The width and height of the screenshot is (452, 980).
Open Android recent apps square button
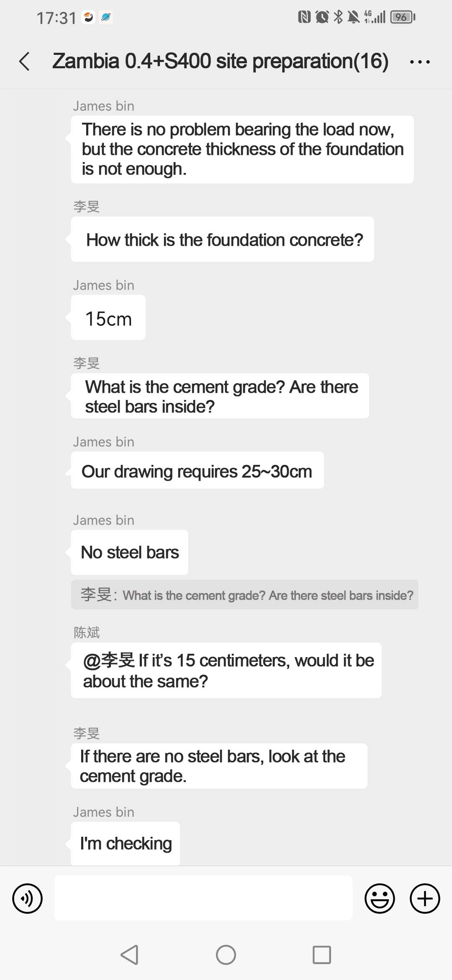coord(321,955)
